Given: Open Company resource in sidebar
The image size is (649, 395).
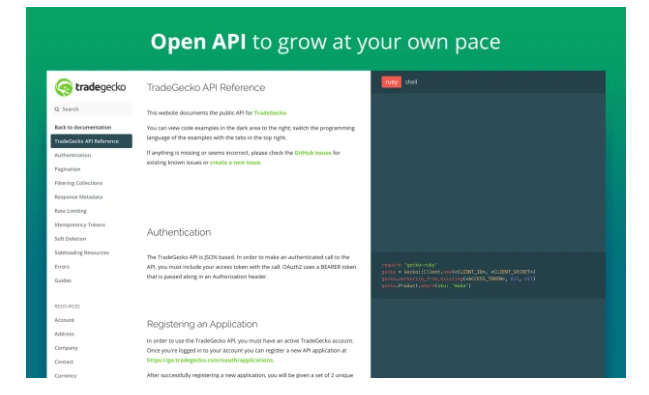Looking at the screenshot, I should coord(66,348).
